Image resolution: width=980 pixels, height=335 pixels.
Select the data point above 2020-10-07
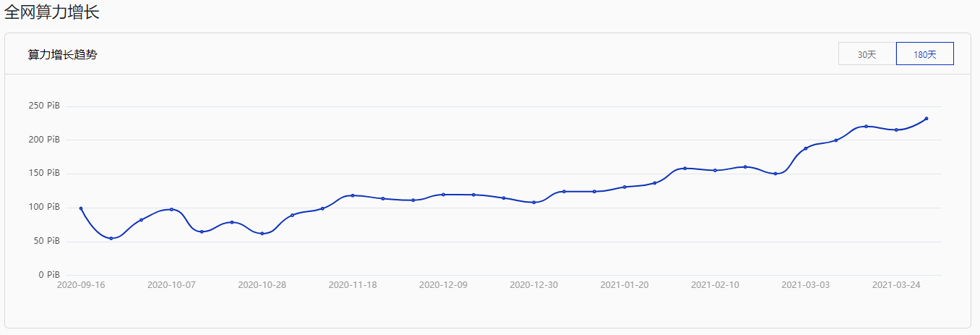tap(171, 210)
